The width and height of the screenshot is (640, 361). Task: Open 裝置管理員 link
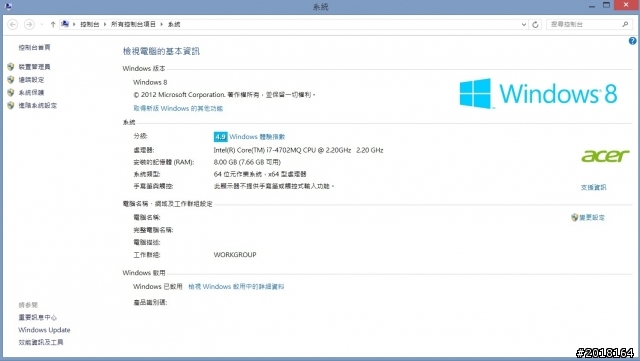34,67
